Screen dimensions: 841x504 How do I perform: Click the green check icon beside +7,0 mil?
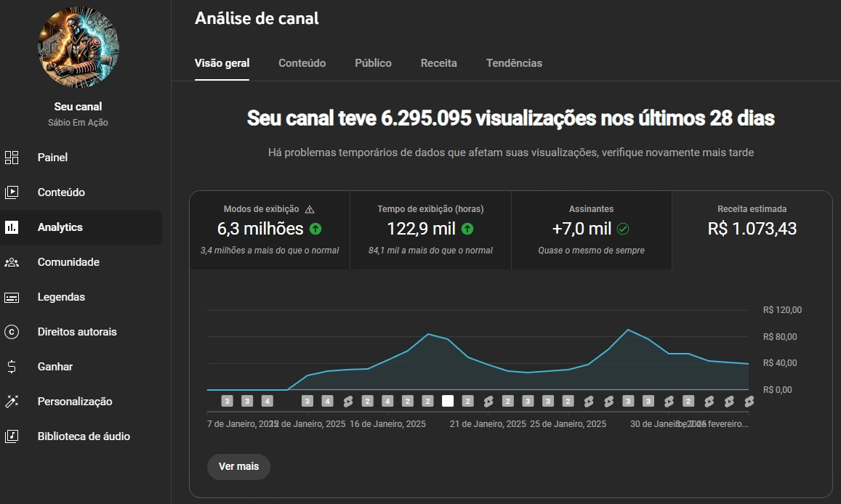coord(623,229)
